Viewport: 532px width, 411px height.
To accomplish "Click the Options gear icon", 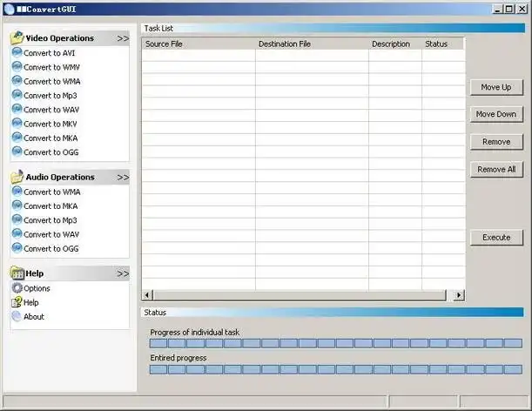I will coord(17,288).
